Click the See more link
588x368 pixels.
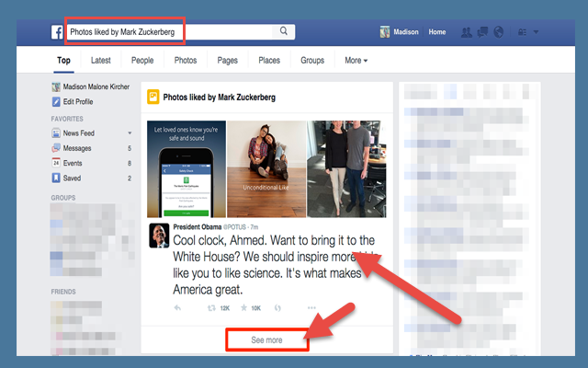click(267, 340)
